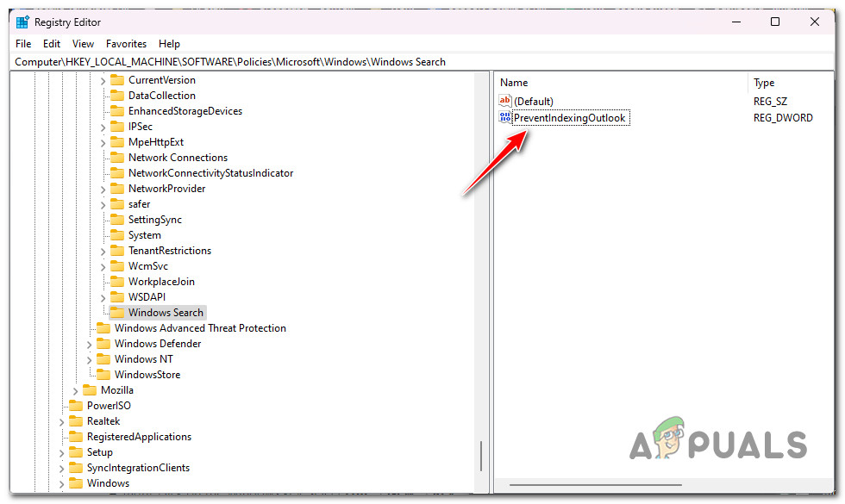Click the values pane horizontal scrollbar thumb
This screenshot has height=504, width=845.
click(596, 485)
